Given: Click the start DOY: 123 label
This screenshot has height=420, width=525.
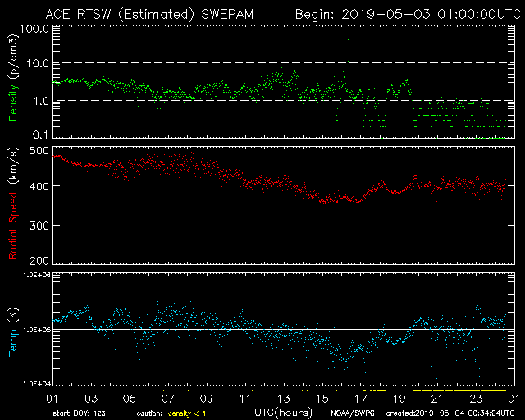Looking at the screenshot, I should tap(78, 413).
